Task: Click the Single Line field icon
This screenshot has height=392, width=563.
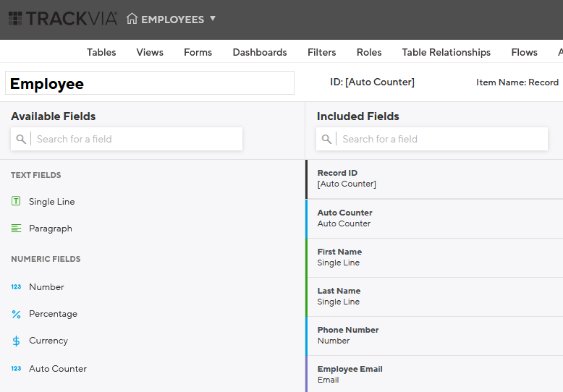Action: pyautogui.click(x=16, y=201)
